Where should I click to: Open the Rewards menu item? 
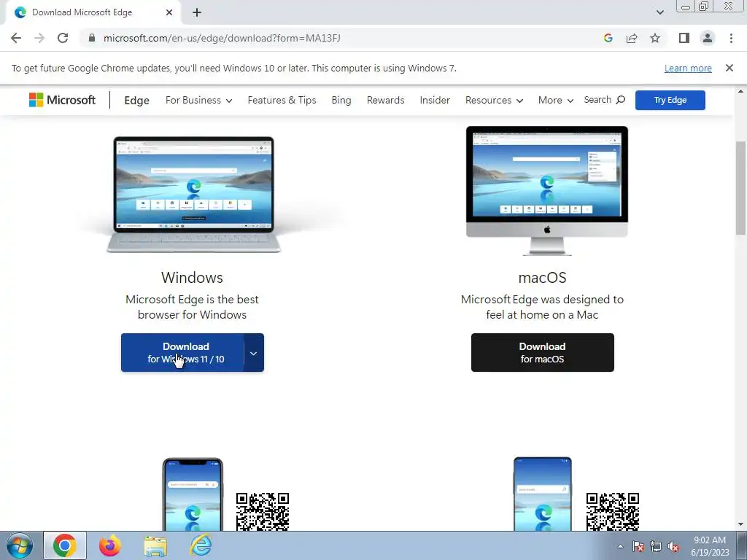click(x=385, y=100)
